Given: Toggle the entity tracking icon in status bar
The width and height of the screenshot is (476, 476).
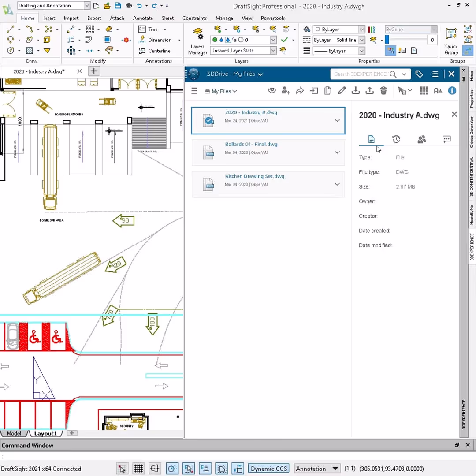Looking at the screenshot, I should pyautogui.click(x=205, y=469).
